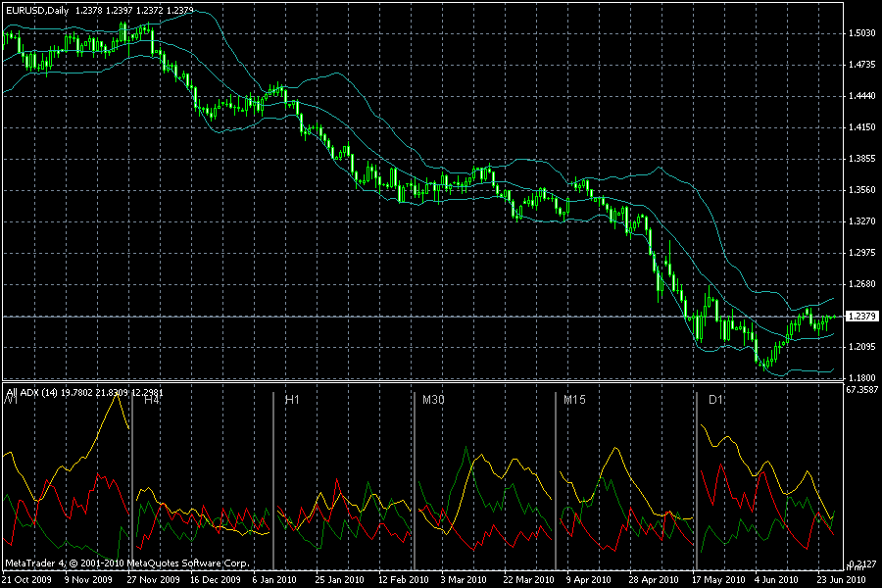Click the 1.5030 price axis label
This screenshot has height=588, width=882.
(861, 33)
